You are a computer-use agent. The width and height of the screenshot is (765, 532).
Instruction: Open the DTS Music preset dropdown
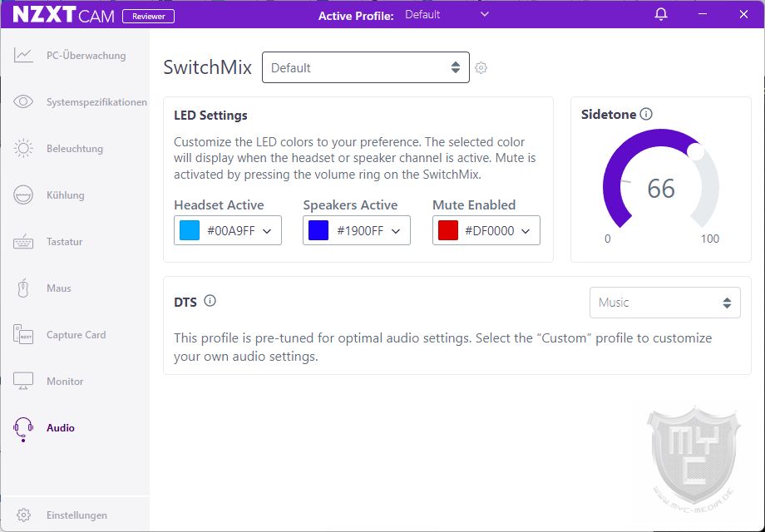tap(664, 303)
